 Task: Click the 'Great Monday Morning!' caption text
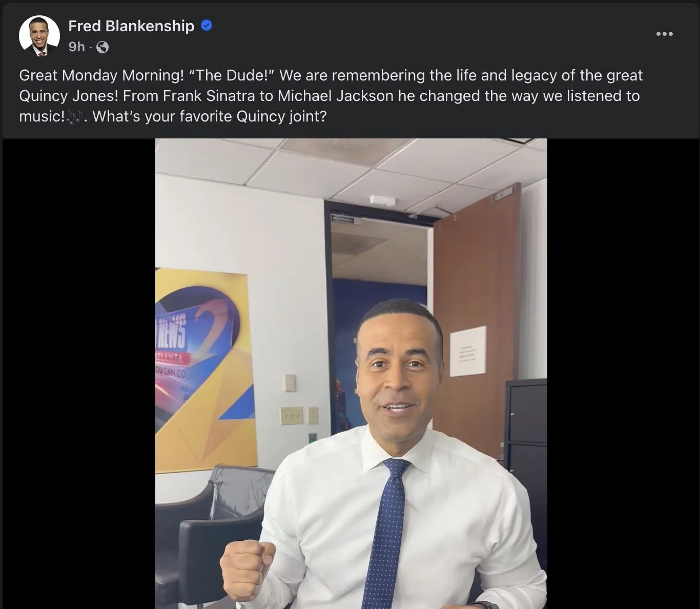[101, 75]
